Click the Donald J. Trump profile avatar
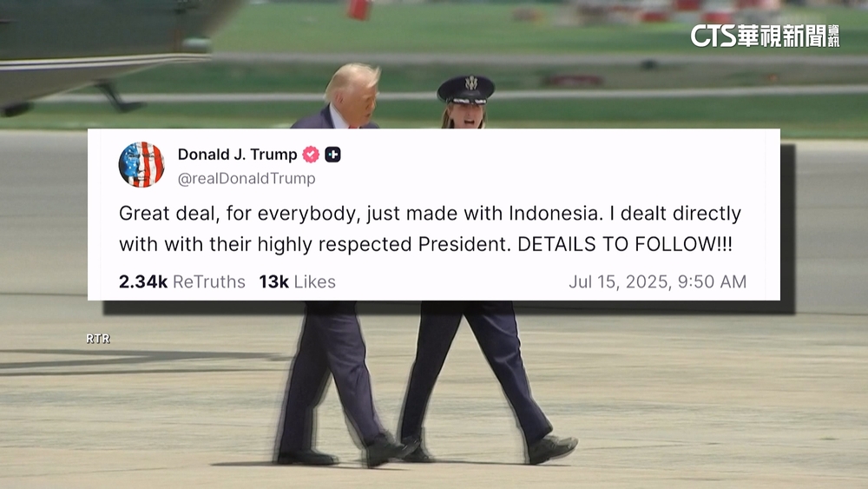The image size is (868, 489). 141,164
